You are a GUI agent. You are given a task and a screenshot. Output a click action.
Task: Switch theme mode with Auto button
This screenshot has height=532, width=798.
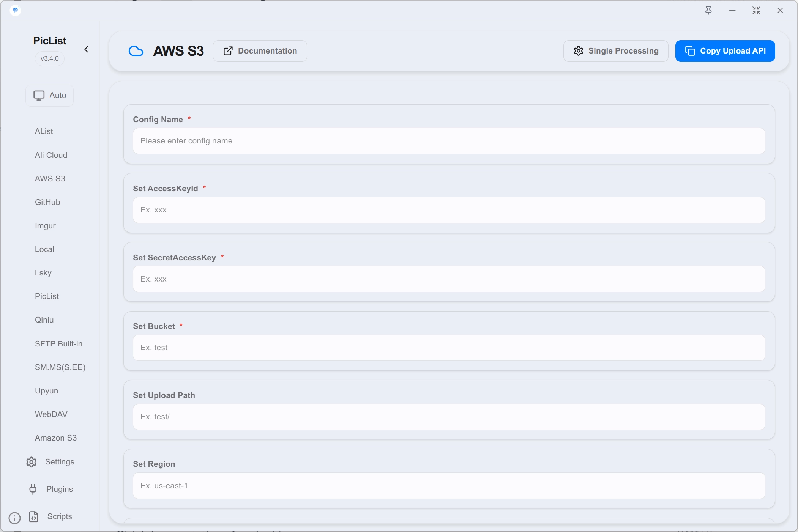(50, 95)
